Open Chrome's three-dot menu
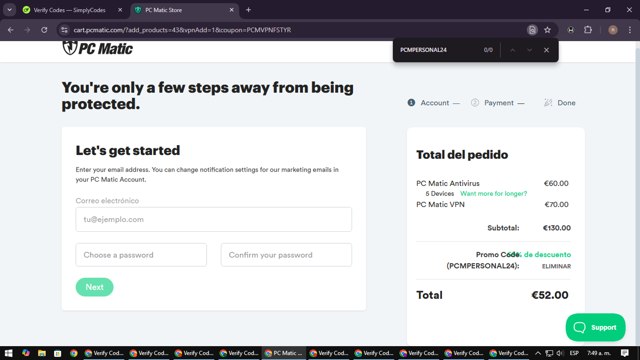This screenshot has width=640, height=360. (x=630, y=30)
